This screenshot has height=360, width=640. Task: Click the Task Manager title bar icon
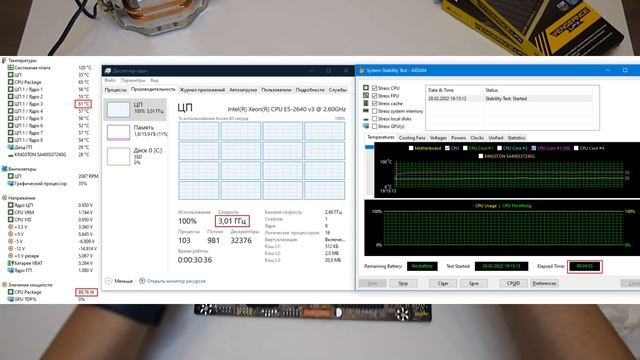pyautogui.click(x=108, y=71)
